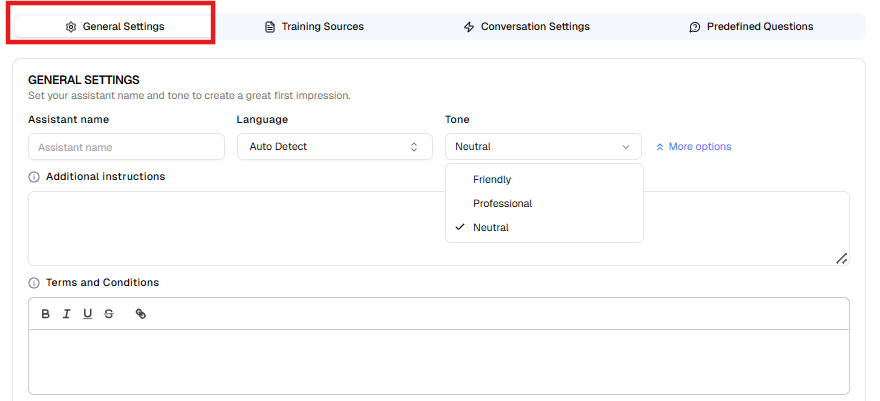Select the General Settings tab
Screen dimensions: 880x401
114,27
